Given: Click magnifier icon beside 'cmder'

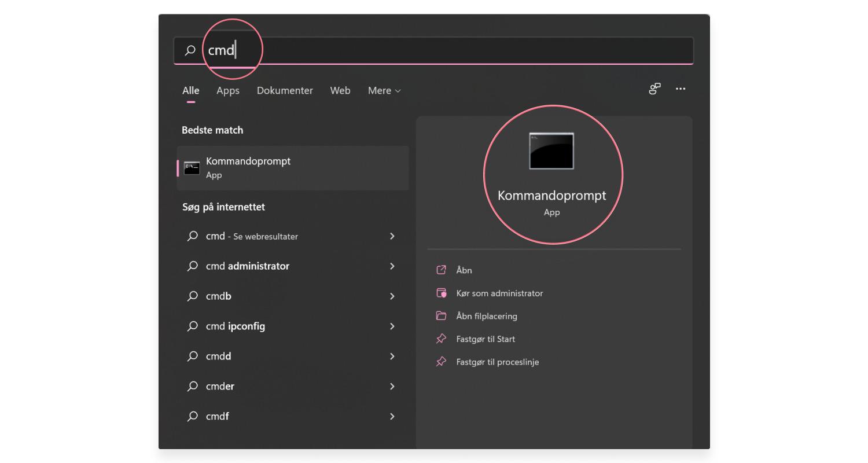Looking at the screenshot, I should click(193, 387).
